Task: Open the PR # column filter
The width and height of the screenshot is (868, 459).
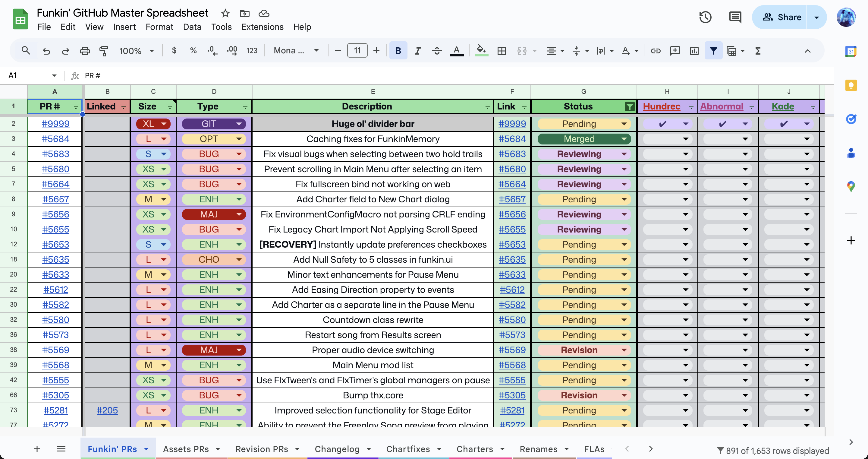Action: tap(75, 106)
